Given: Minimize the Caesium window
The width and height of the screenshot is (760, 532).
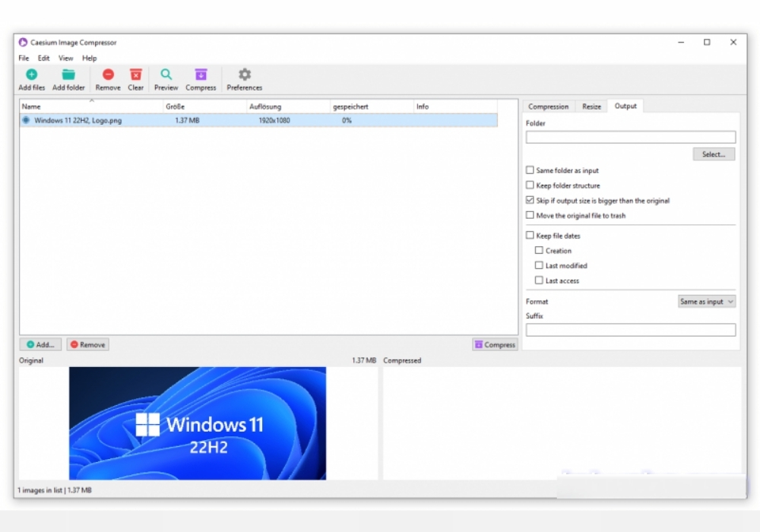Looking at the screenshot, I should (x=681, y=42).
